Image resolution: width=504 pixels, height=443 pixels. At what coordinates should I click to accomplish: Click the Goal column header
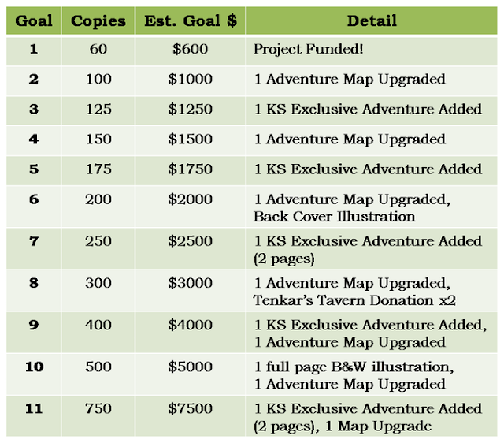[33, 20]
